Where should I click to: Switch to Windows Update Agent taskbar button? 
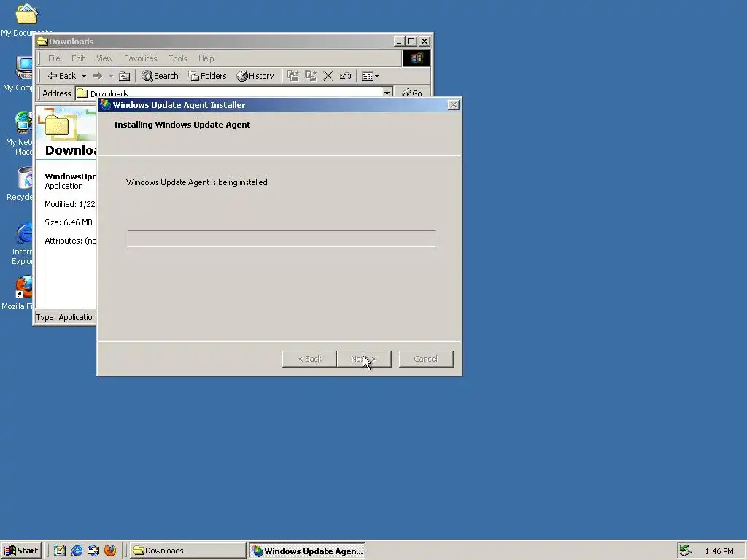click(x=307, y=551)
